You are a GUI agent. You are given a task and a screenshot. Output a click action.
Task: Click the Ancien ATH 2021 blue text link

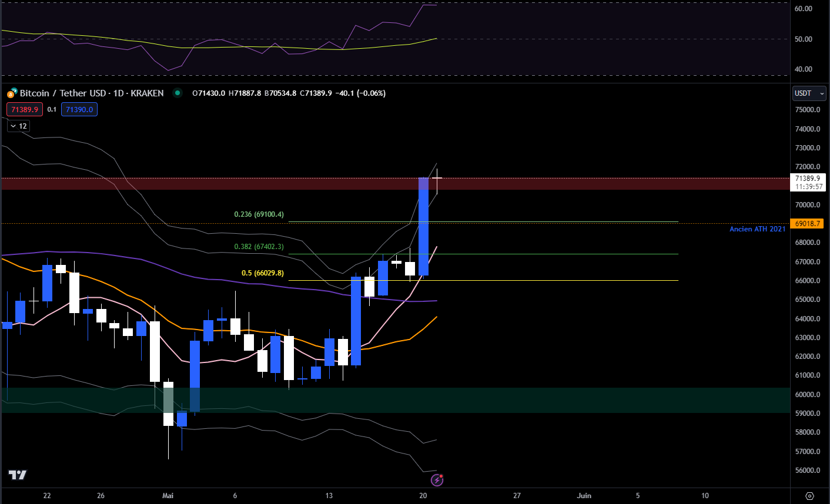[x=758, y=229]
